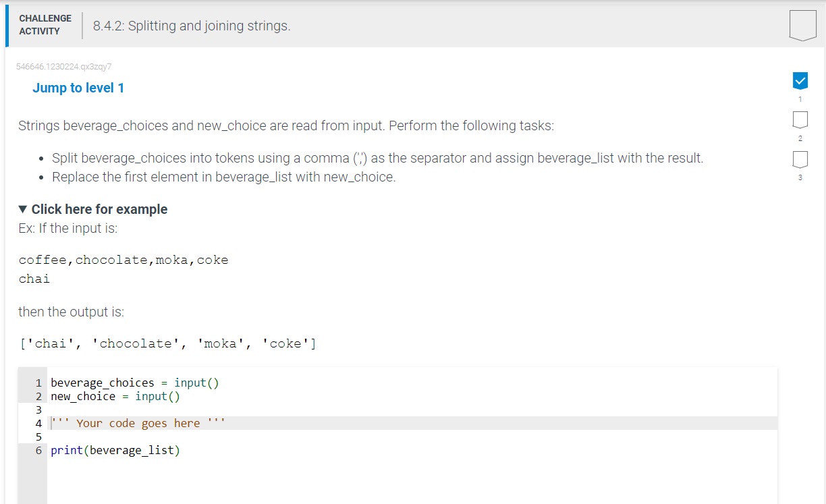Click the black disclosure triangle before the example

(22, 209)
